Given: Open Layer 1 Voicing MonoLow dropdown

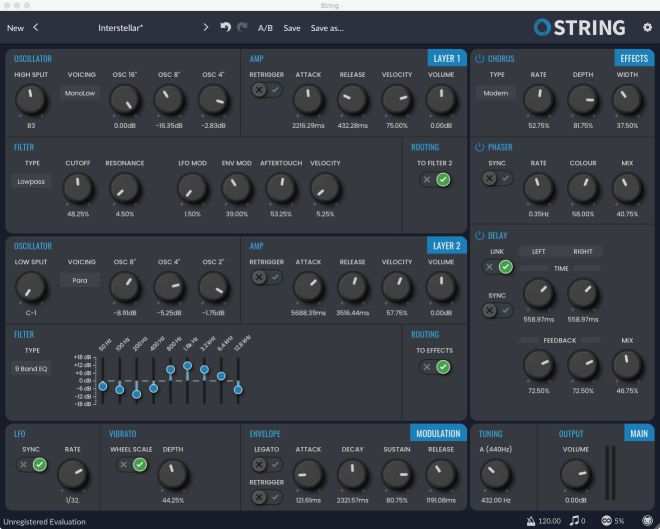Looking at the screenshot, I should point(80,93).
